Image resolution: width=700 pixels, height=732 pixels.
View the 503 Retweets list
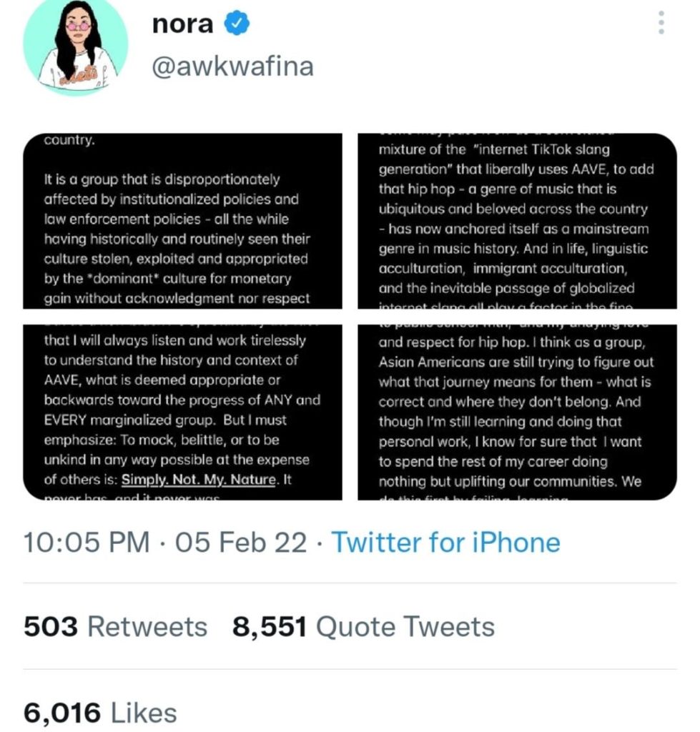tap(115, 627)
